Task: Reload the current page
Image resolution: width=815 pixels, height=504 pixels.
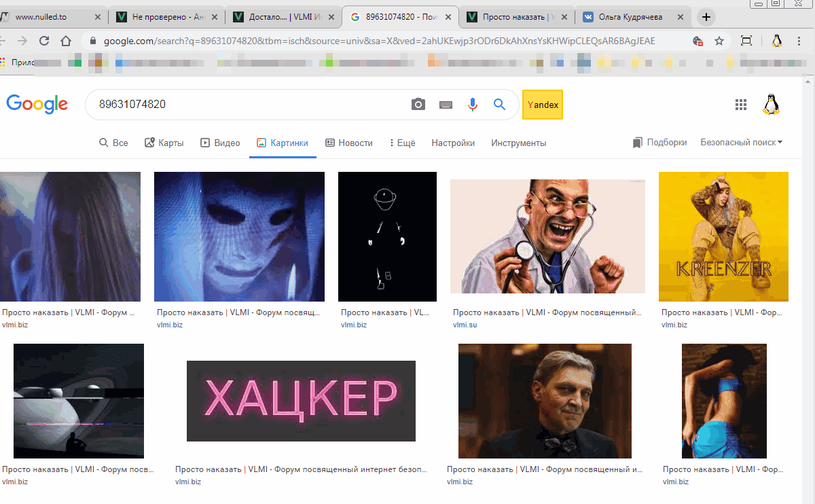Action: [44, 41]
